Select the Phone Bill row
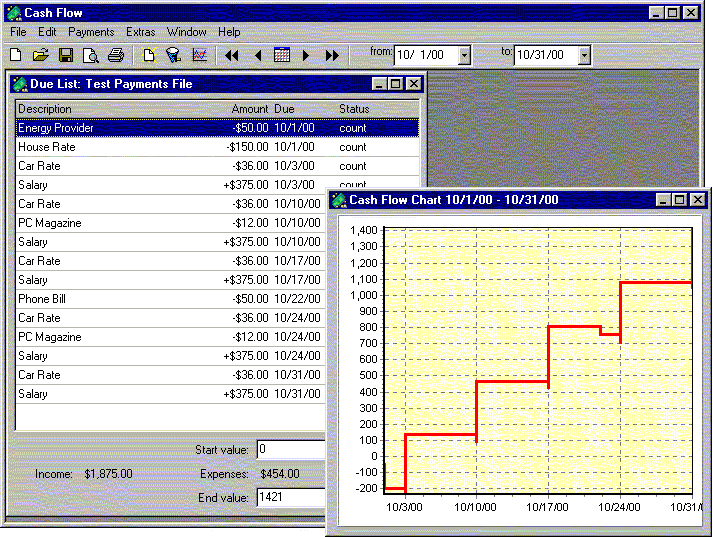Viewport: 713px width, 537px height. pyautogui.click(x=171, y=299)
